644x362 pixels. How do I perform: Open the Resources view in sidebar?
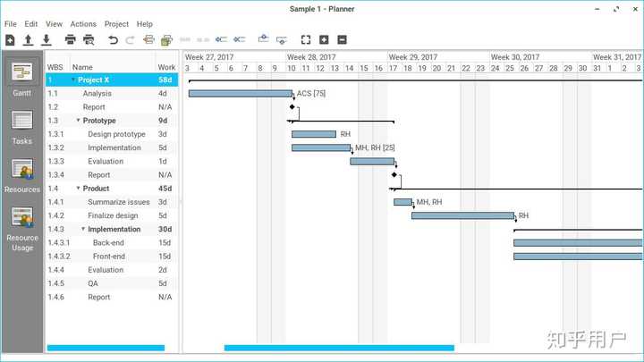coord(21,176)
